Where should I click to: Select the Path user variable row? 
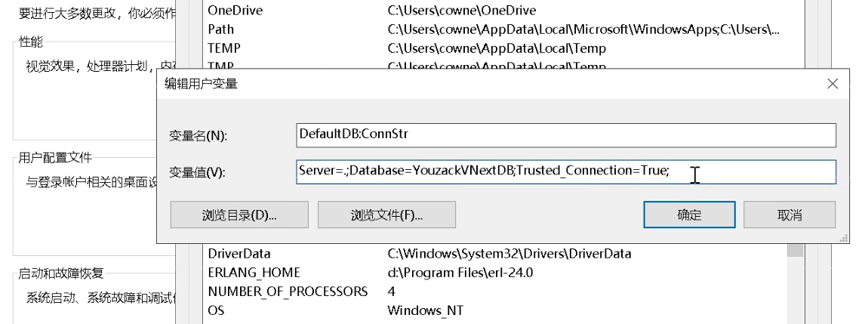point(496,29)
